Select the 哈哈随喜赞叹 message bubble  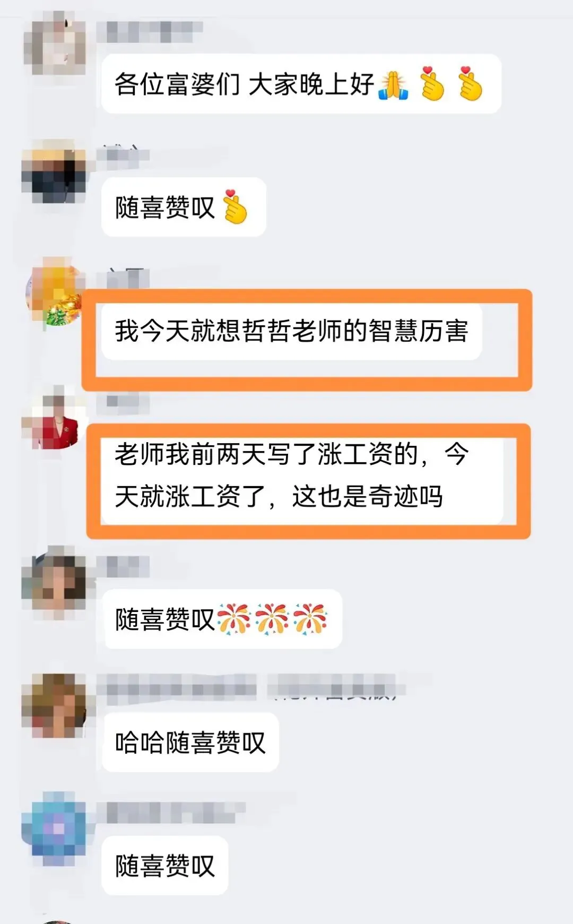(190, 742)
